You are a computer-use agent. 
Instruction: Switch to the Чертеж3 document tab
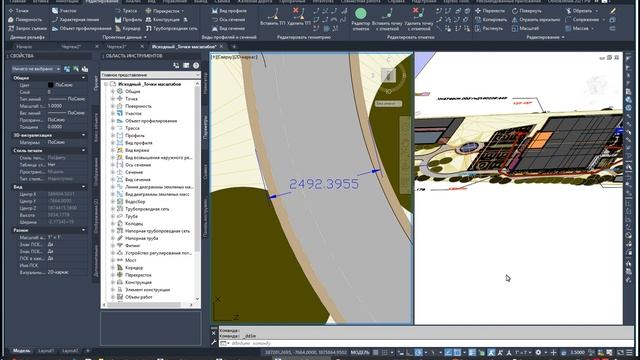[116, 47]
